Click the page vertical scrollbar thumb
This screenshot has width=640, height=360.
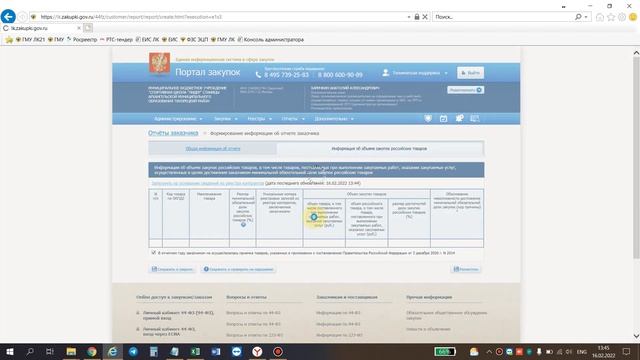coord(636,157)
